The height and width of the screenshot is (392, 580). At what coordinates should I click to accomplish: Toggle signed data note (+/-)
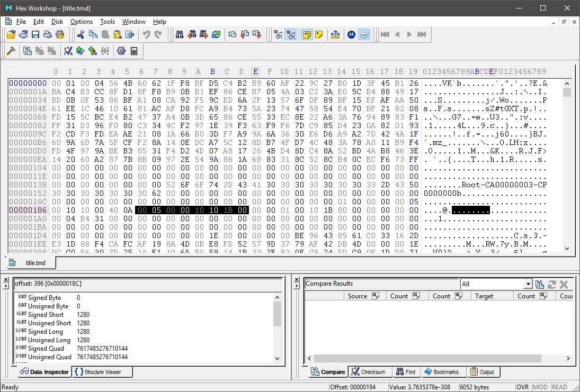click(307, 35)
